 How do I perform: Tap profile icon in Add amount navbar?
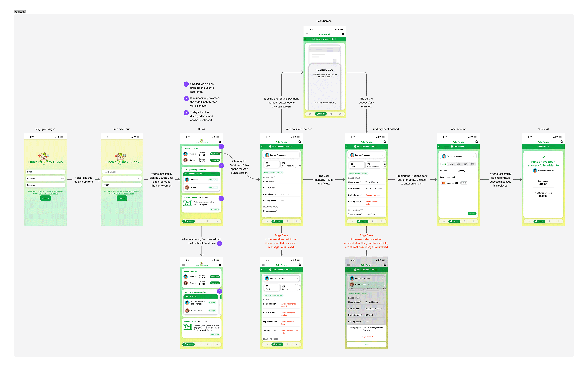click(x=473, y=221)
